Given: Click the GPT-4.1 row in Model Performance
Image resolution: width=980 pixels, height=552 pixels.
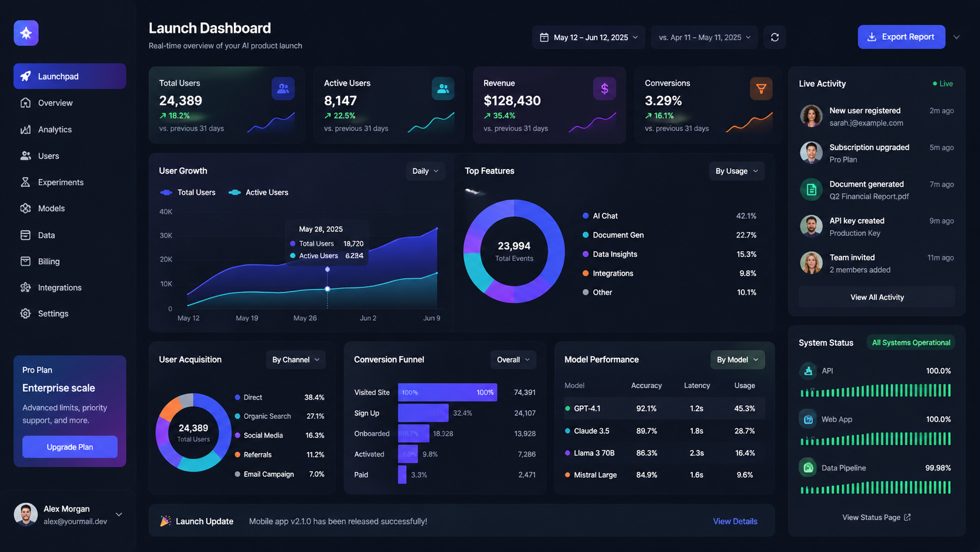Looking at the screenshot, I should coord(664,408).
